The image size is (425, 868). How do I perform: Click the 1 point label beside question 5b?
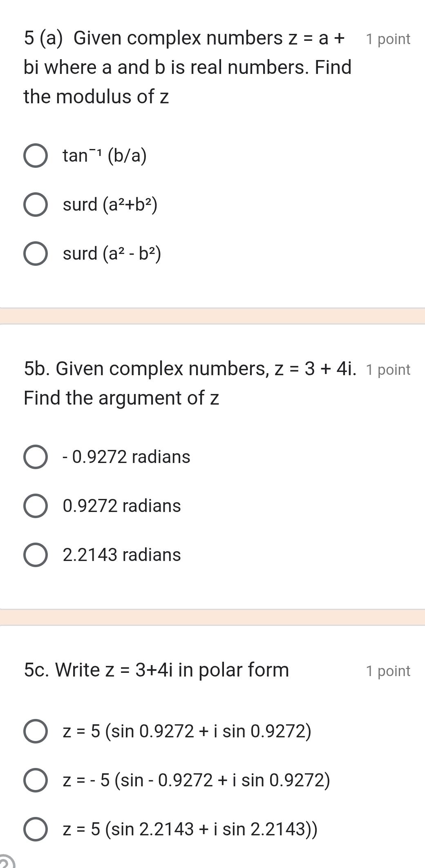(x=388, y=369)
